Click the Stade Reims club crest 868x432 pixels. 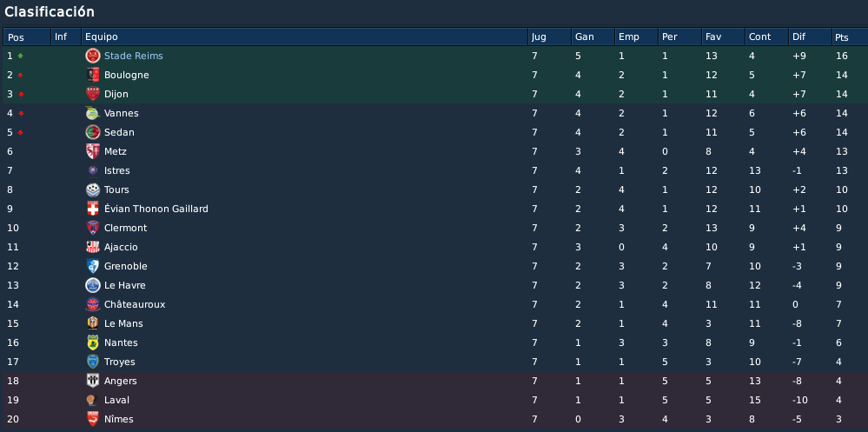pos(92,56)
